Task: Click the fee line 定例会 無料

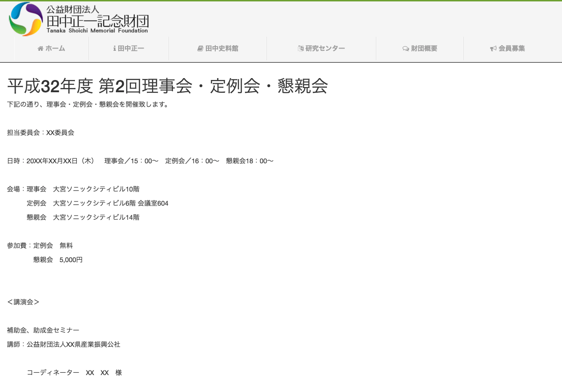Action: [x=53, y=246]
